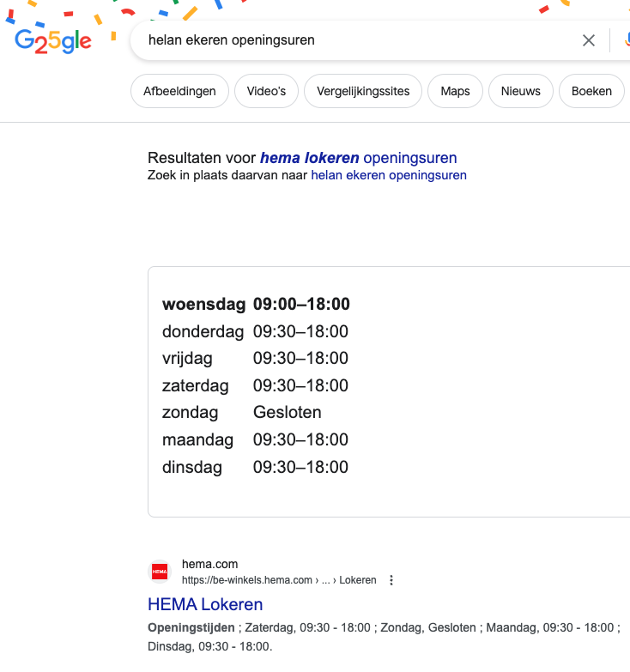Go to the Maps tab

(x=455, y=92)
